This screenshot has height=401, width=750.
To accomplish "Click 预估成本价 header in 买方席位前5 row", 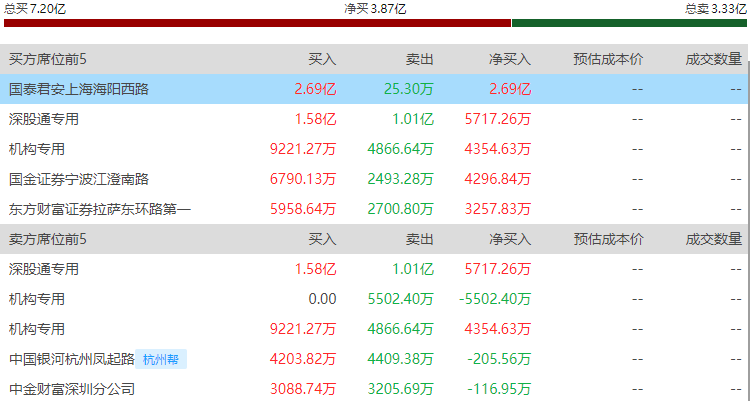I will 608,59.
